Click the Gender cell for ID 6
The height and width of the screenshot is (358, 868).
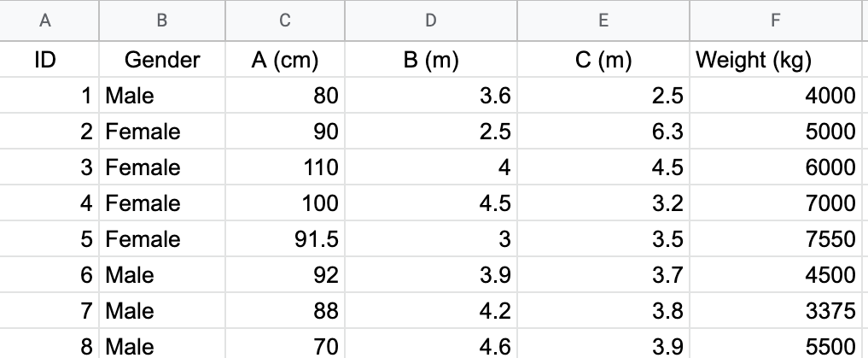(162, 275)
